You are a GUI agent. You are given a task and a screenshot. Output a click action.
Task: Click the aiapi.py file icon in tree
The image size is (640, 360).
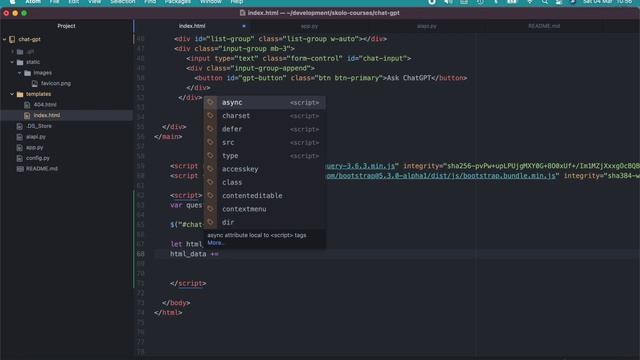(20, 137)
